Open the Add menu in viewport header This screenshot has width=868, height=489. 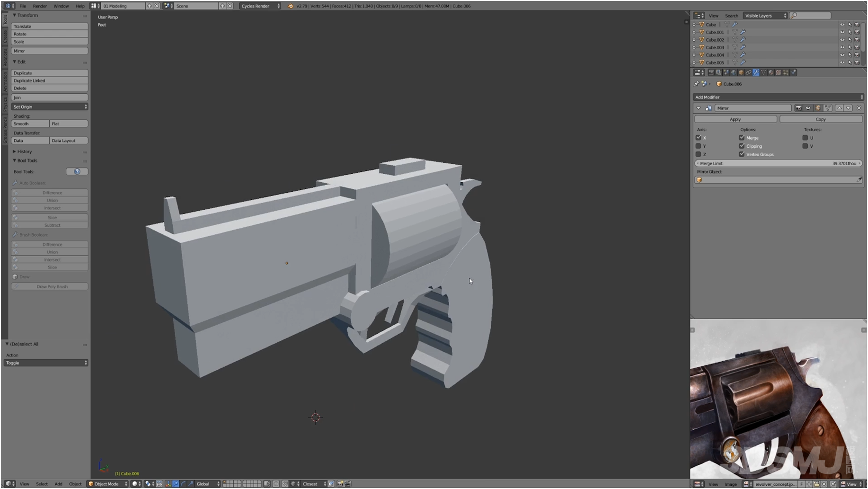[x=58, y=484]
